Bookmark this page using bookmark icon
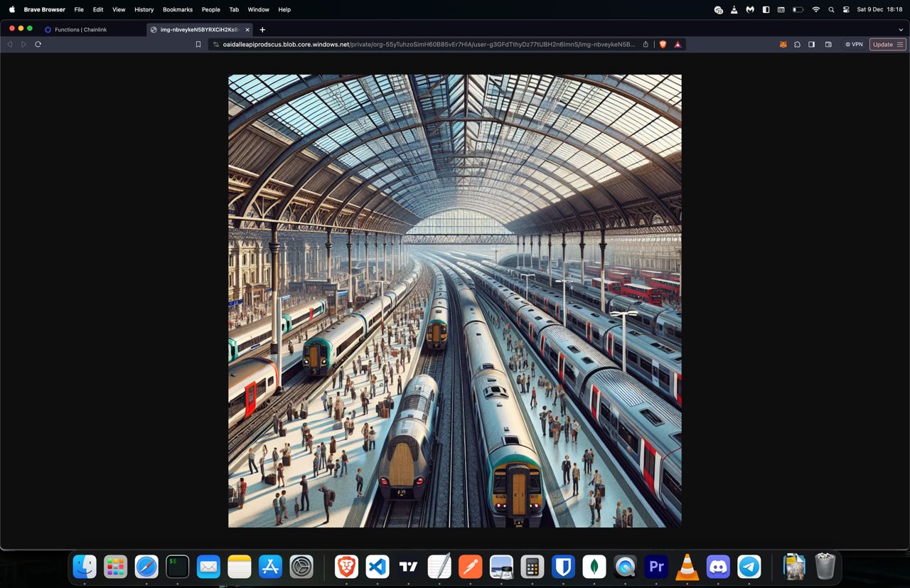The height and width of the screenshot is (588, 910). pos(198,44)
